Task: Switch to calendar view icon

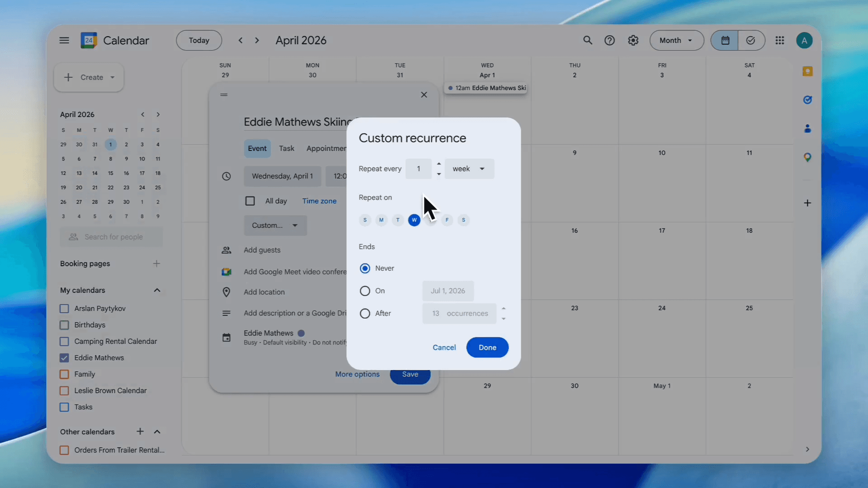Action: coord(725,41)
